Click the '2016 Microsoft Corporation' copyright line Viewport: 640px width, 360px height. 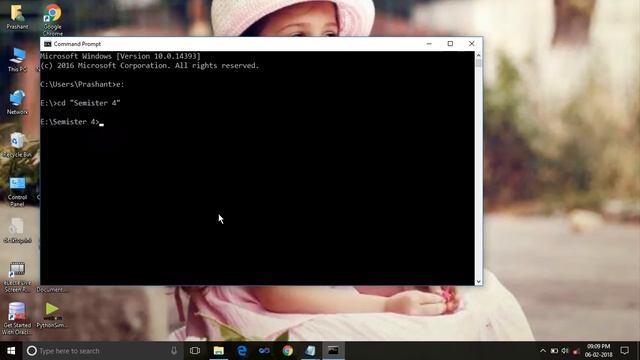[x=149, y=65]
